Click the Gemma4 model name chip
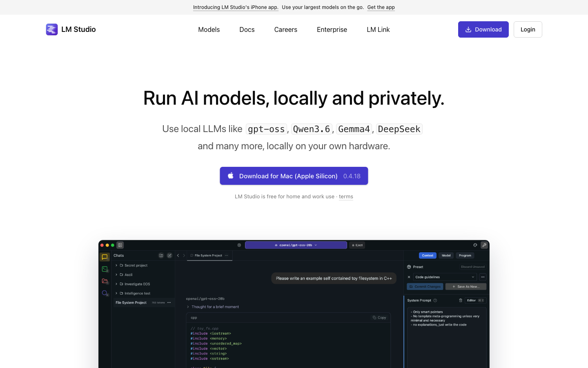 coord(354,129)
